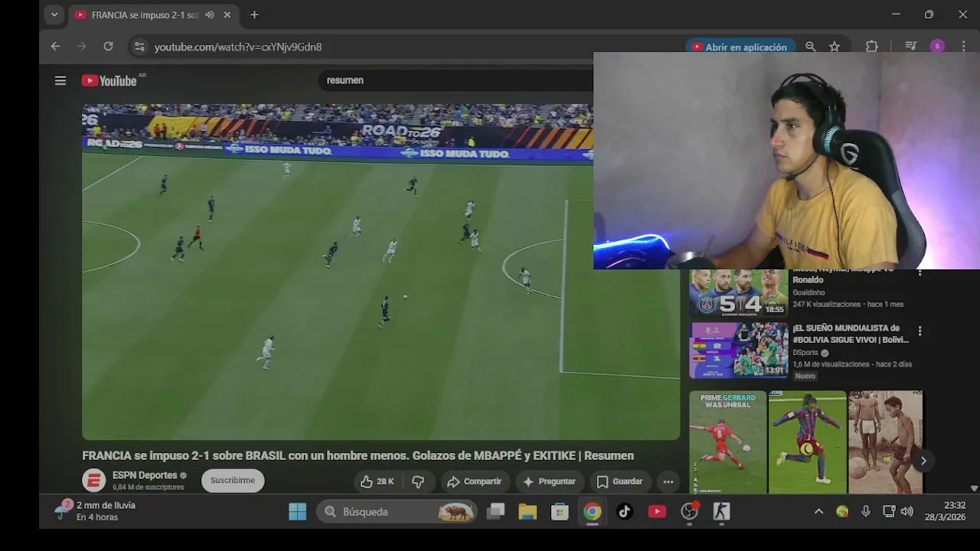
Task: Open the YouTube hamburger guide menu
Action: click(x=60, y=80)
